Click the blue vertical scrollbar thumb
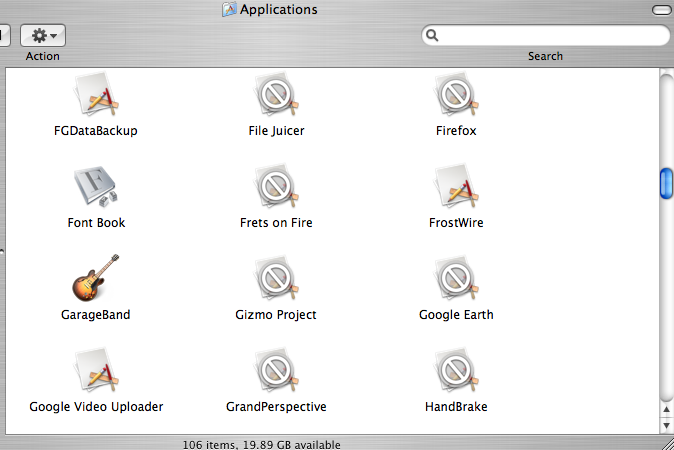The width and height of the screenshot is (674, 450). [x=666, y=184]
